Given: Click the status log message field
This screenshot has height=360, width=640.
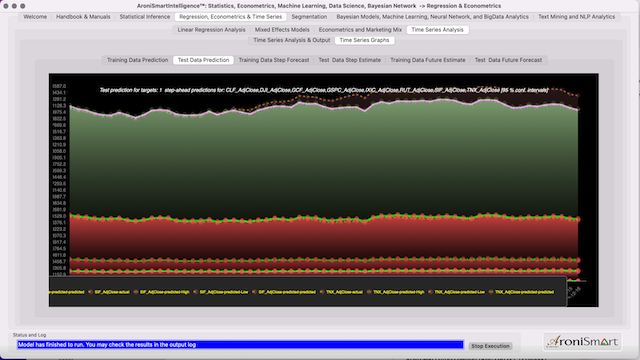Looking at the screenshot, I should 240,345.
